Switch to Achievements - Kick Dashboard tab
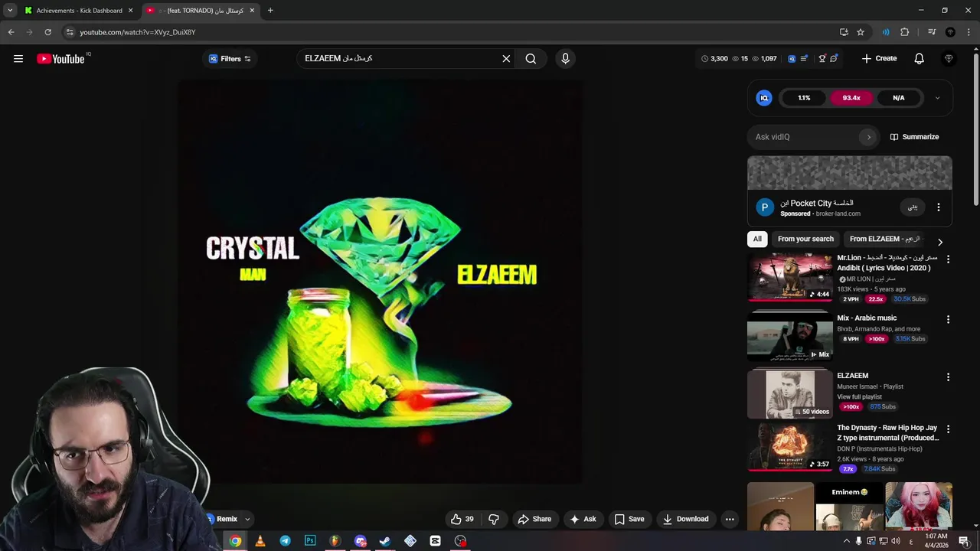This screenshot has width=980, height=551. pyautogui.click(x=79, y=11)
